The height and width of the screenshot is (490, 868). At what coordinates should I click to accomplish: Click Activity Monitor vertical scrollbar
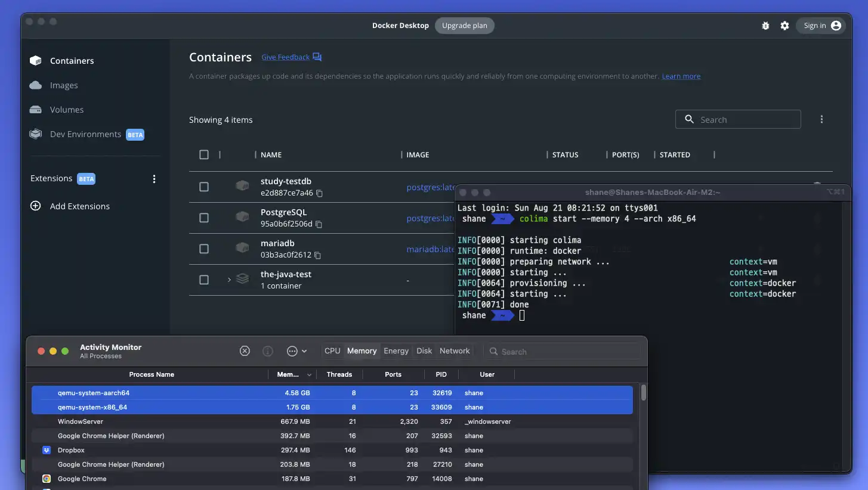click(644, 392)
